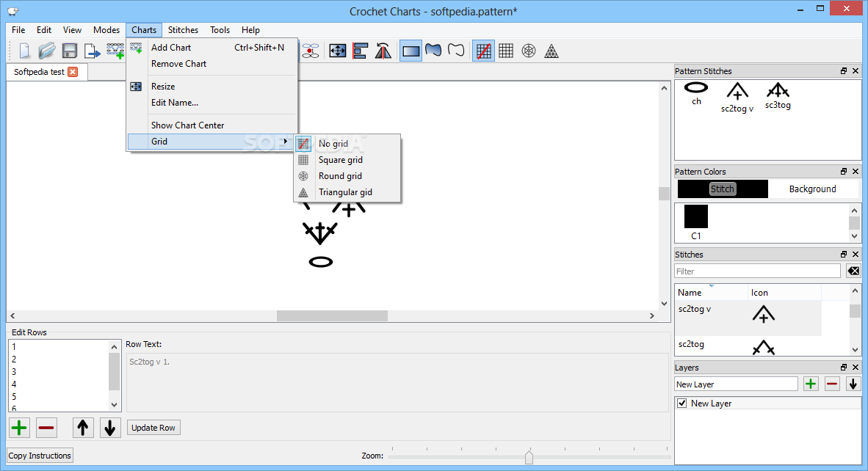Click the Open file folder icon
Viewport: 868px width, 471px height.
click(47, 51)
